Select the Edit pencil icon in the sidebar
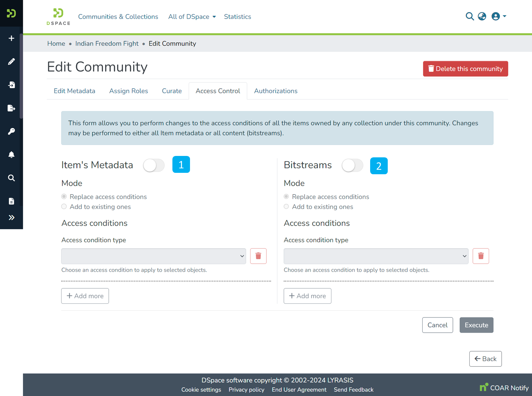 [x=11, y=61]
